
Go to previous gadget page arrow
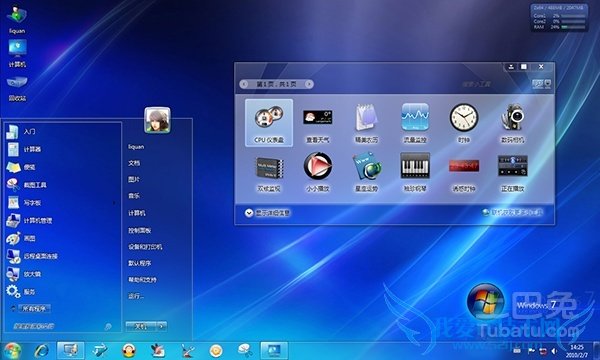coord(244,84)
